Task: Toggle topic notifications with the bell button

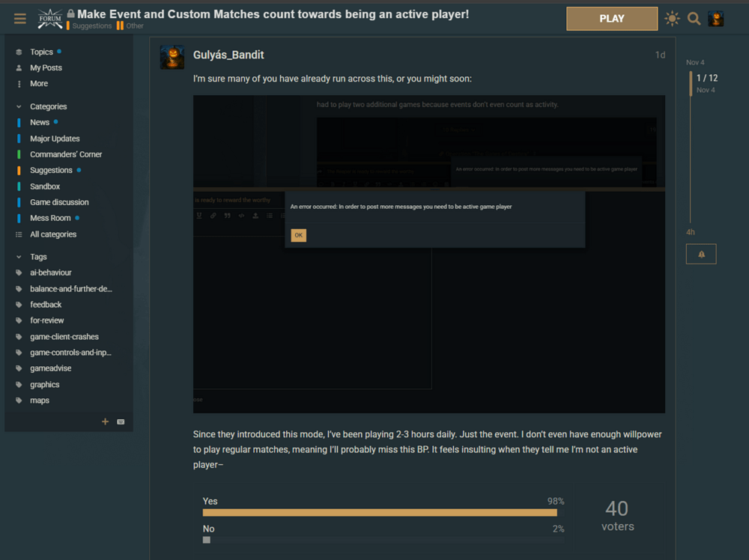Action: [700, 254]
